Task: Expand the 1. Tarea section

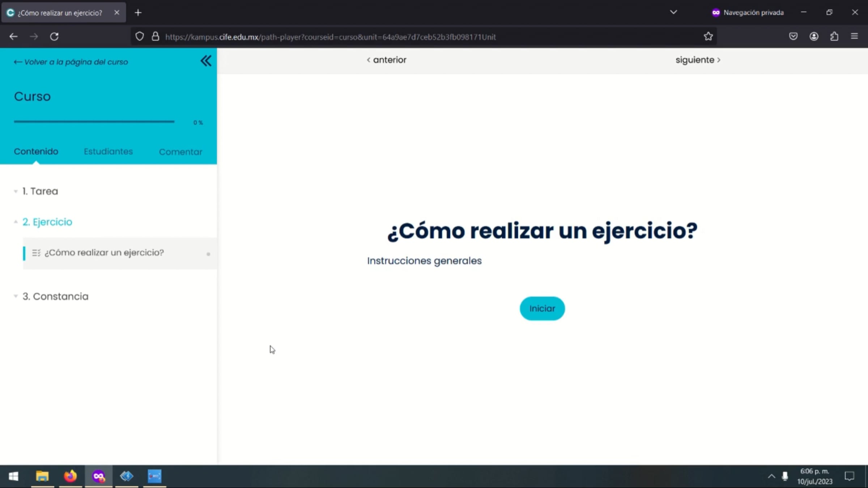Action: tap(40, 191)
